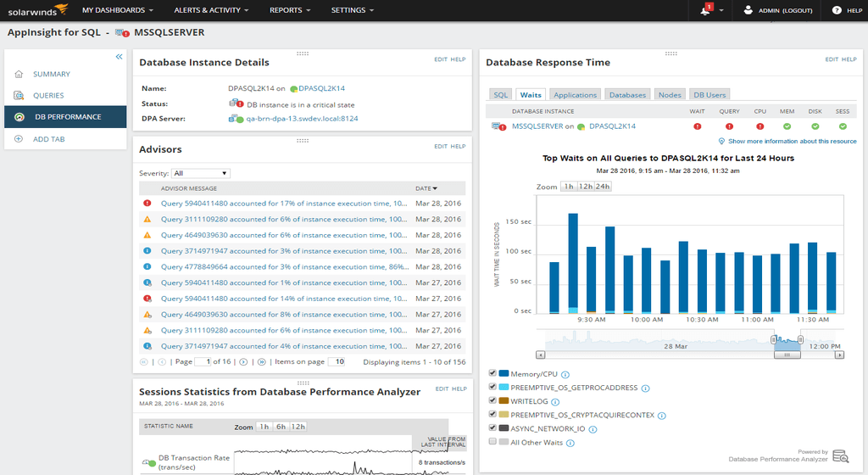Click the Summary home icon in sidebar
The image size is (868, 475).
point(19,74)
